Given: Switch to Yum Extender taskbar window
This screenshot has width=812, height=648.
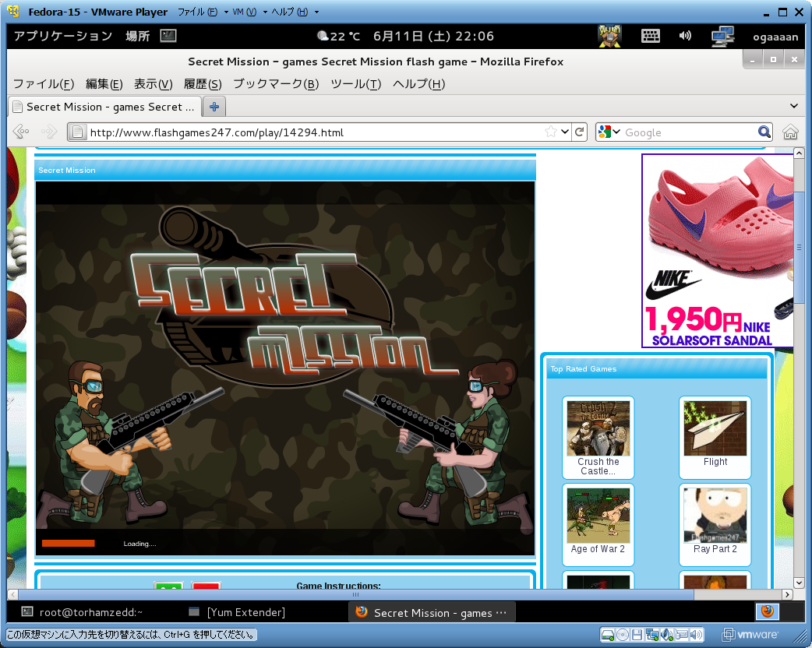Looking at the screenshot, I should point(237,612).
